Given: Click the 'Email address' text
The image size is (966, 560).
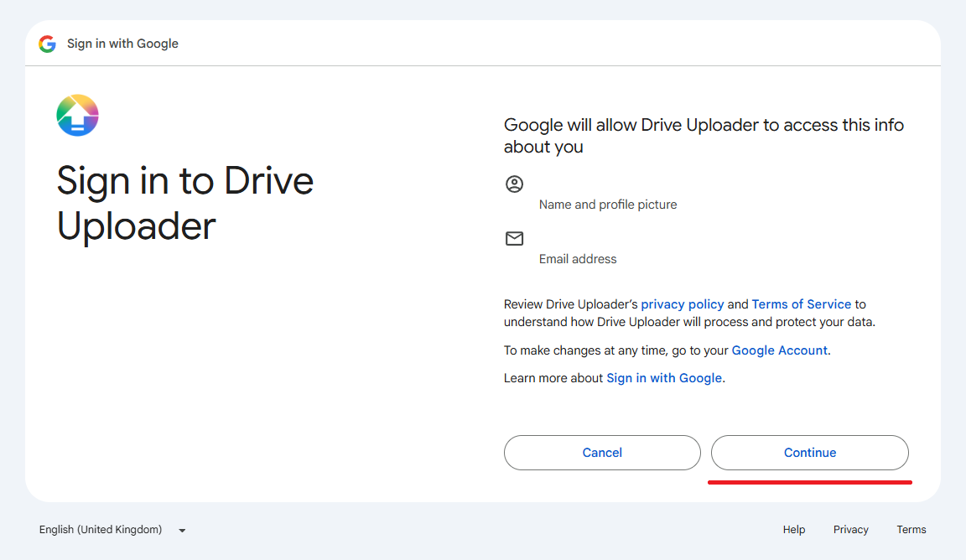Looking at the screenshot, I should tap(577, 259).
